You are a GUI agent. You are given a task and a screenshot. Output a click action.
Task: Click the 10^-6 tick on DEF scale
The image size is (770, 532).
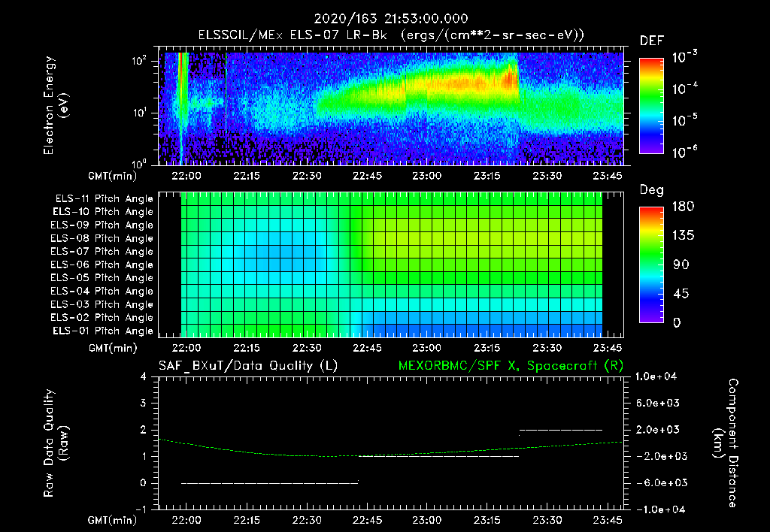coord(684,152)
